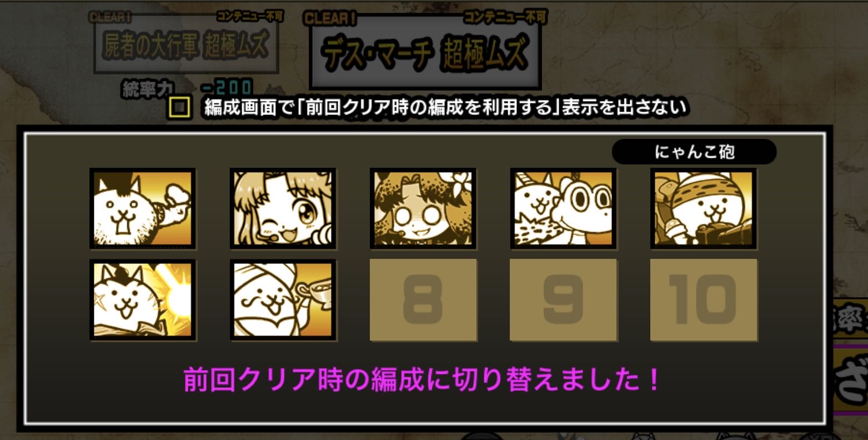Choose the mustache cat holding teacup unit
868x440 pixels.
[283, 299]
